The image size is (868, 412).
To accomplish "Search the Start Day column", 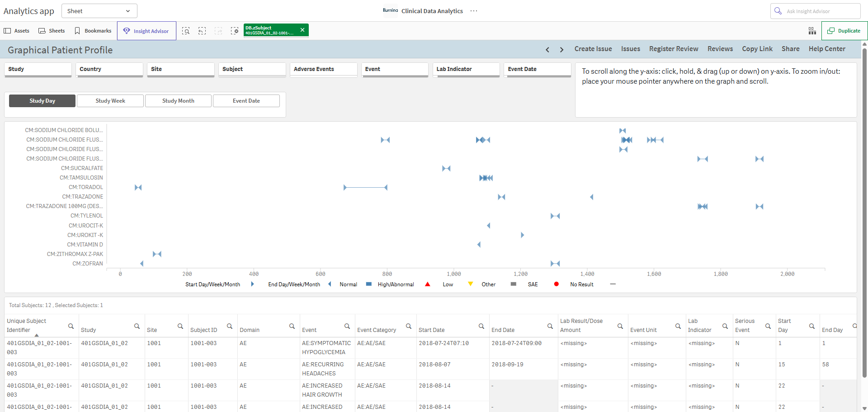I will 812,326.
